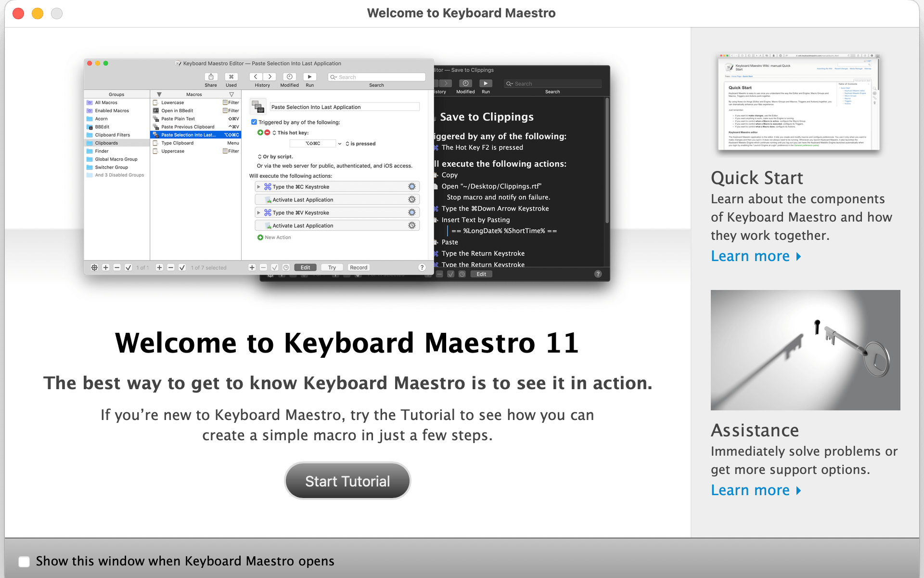Click the Search field in light editor screenshot
The width and height of the screenshot is (924, 578).
pyautogui.click(x=376, y=77)
